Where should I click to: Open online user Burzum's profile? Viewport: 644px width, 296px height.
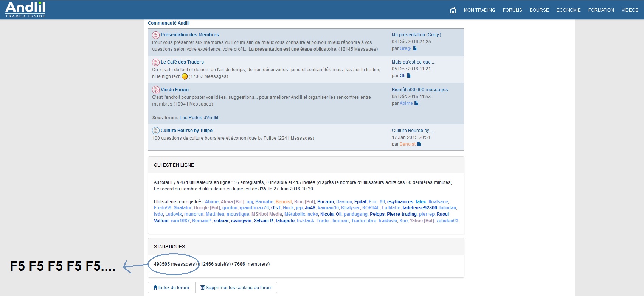point(326,202)
